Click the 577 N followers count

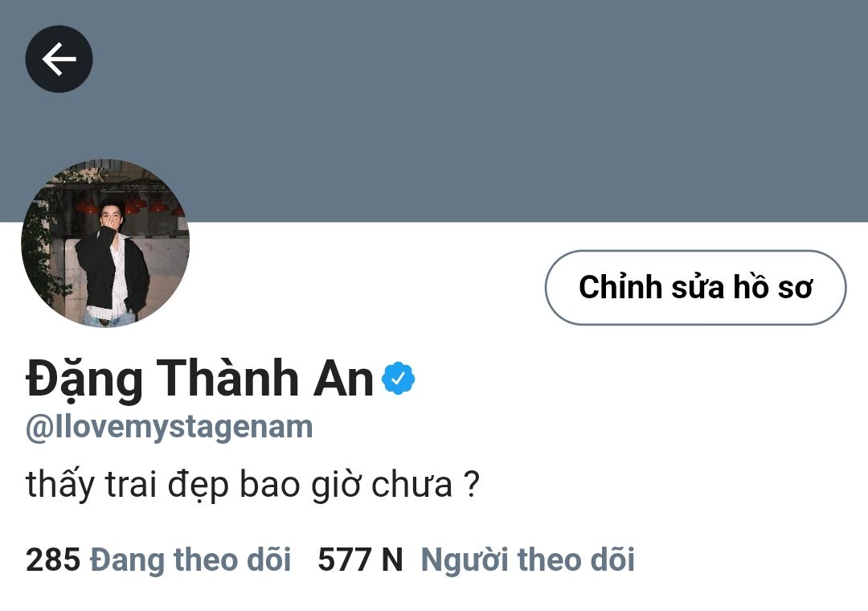click(x=360, y=560)
